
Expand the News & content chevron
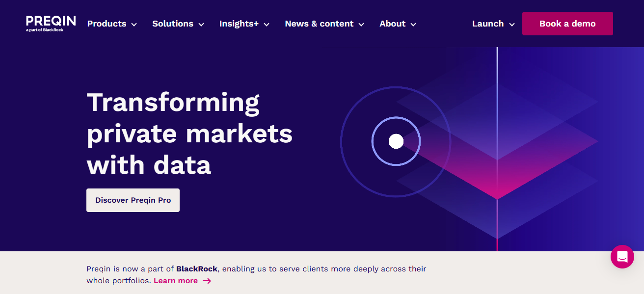pos(361,25)
